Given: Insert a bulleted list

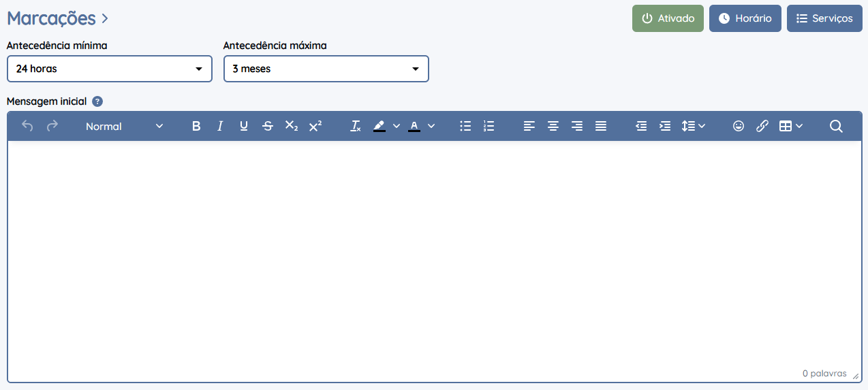Looking at the screenshot, I should point(465,126).
